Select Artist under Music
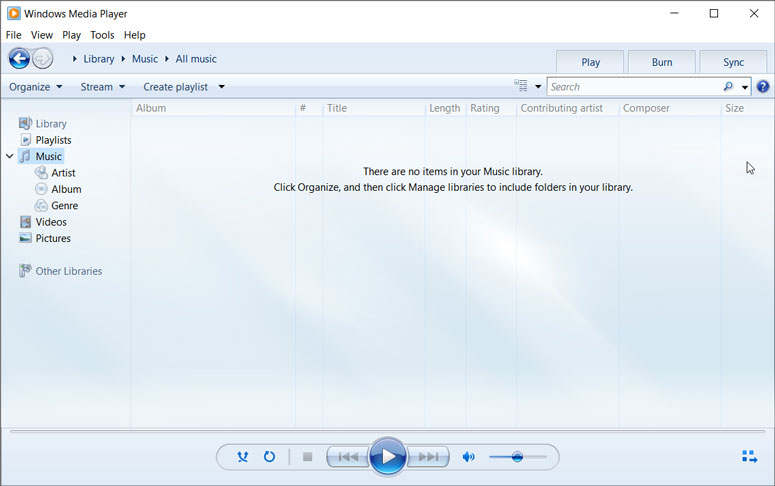Screen dimensions: 775x486 (x=55, y=173)
